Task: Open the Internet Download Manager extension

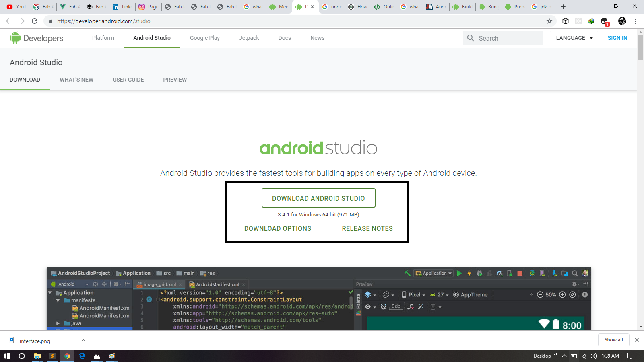Action: [591, 21]
